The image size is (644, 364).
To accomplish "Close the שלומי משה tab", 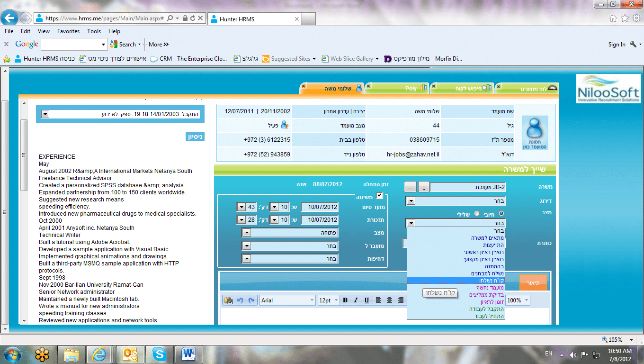I will [304, 86].
